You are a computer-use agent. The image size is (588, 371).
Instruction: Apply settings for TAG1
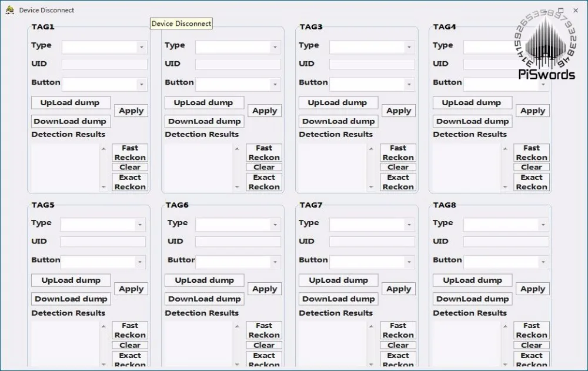(x=131, y=111)
